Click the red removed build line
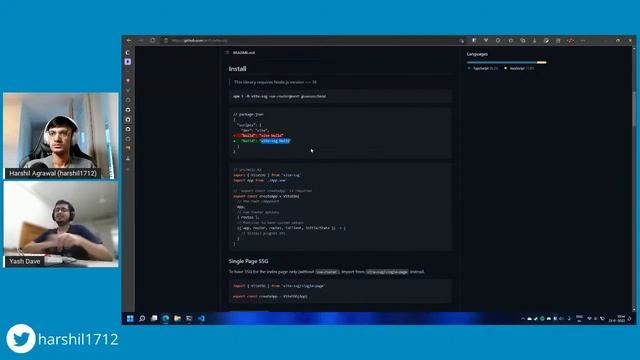The width and height of the screenshot is (640, 360). tap(259, 136)
